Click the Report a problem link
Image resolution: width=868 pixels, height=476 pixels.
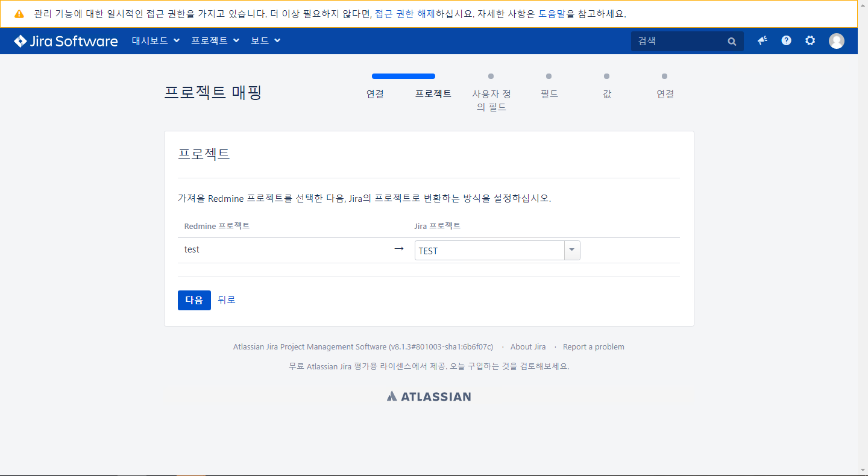click(594, 347)
